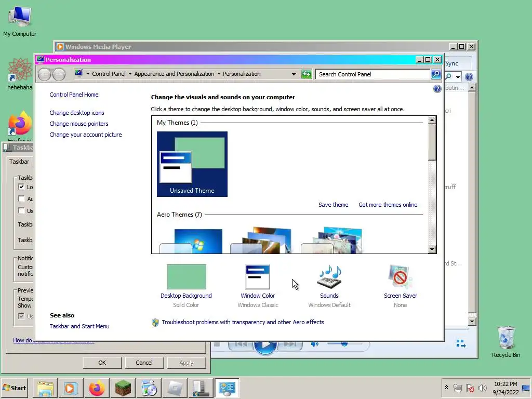The image size is (532, 399).
Task: Open Change mouse pointers link
Action: (79, 124)
